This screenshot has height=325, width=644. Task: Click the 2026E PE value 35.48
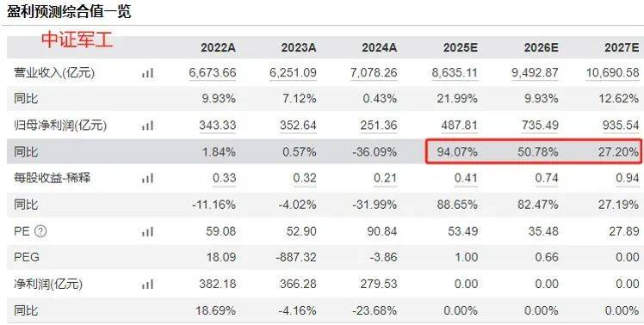pyautogui.click(x=543, y=231)
